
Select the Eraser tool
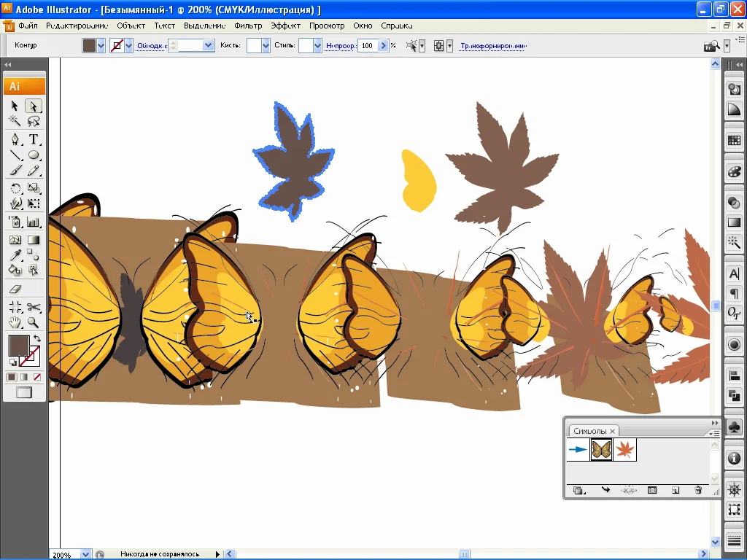15,289
